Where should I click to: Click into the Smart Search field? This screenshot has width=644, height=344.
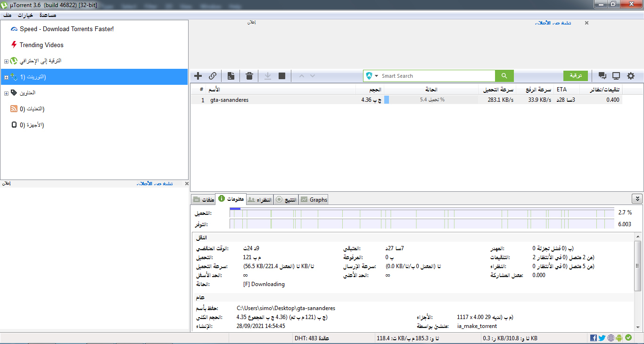tap(436, 76)
